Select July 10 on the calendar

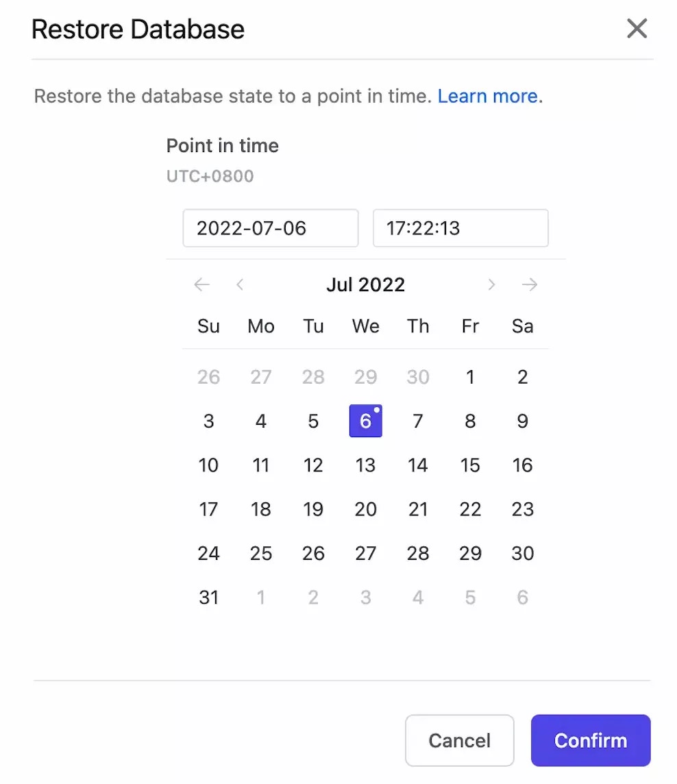(x=208, y=465)
